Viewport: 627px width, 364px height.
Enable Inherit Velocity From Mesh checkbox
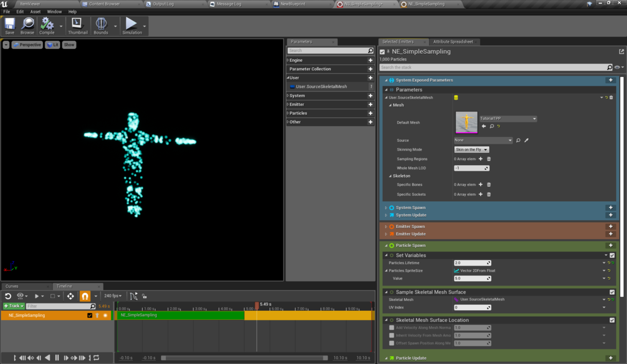[391, 335]
